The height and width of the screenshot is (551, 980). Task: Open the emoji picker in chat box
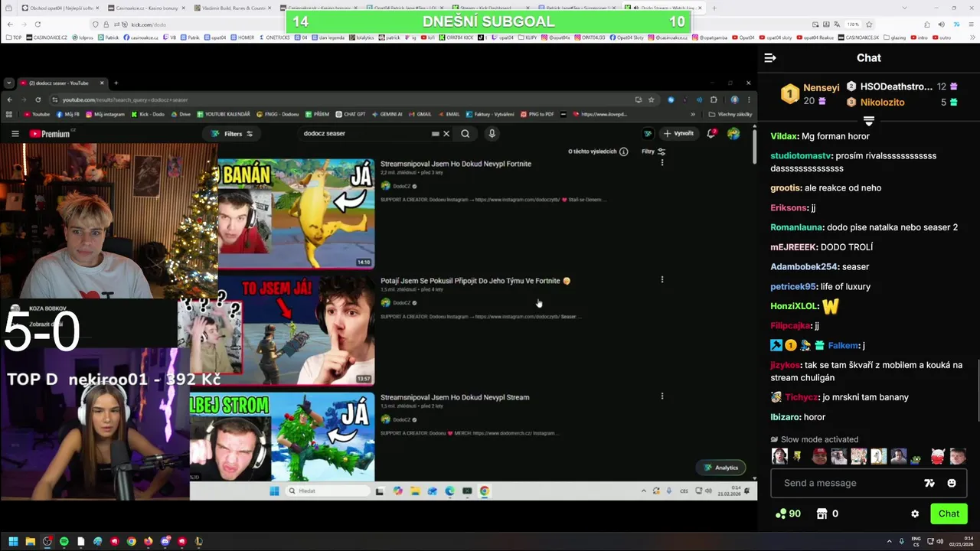952,483
